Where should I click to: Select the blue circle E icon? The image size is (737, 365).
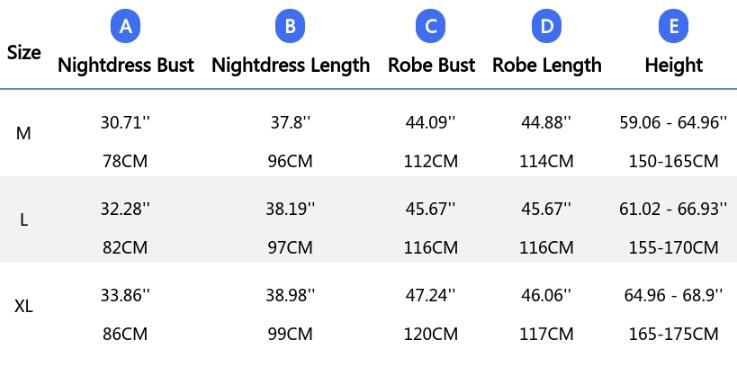[673, 26]
